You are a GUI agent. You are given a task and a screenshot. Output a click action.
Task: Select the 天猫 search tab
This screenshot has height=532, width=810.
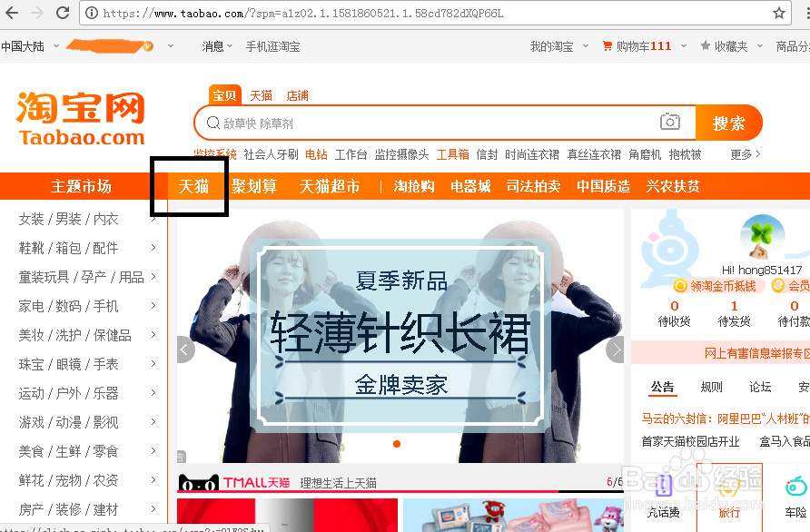click(261, 95)
